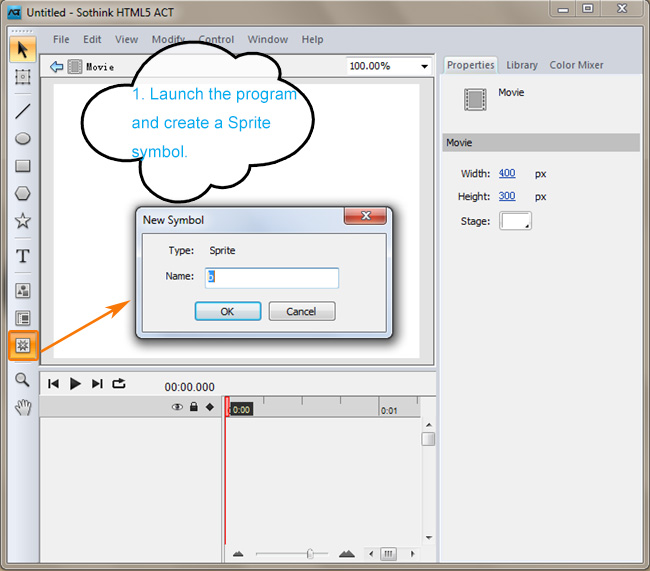
Task: Select the Transform tool in toolbar
Action: click(x=23, y=77)
